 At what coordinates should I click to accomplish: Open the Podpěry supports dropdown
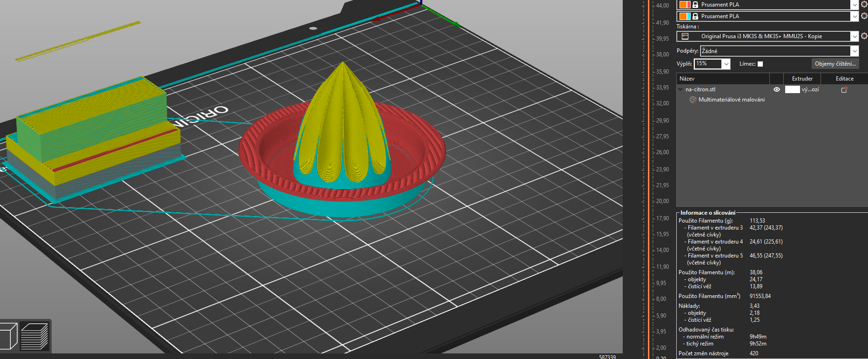coord(855,51)
